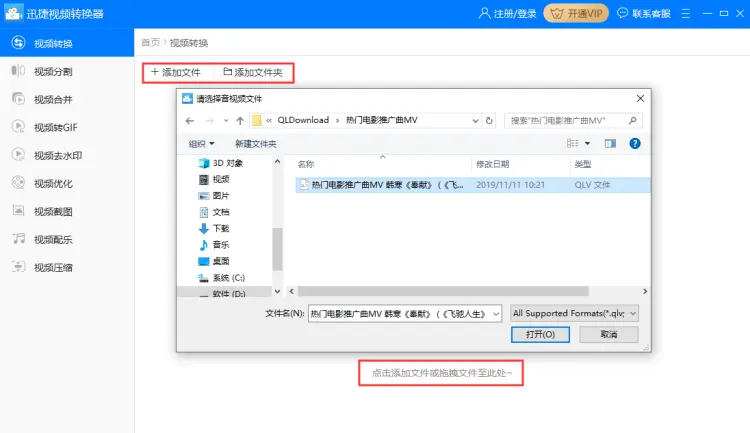Click the 添加文件夹 button

(x=253, y=72)
